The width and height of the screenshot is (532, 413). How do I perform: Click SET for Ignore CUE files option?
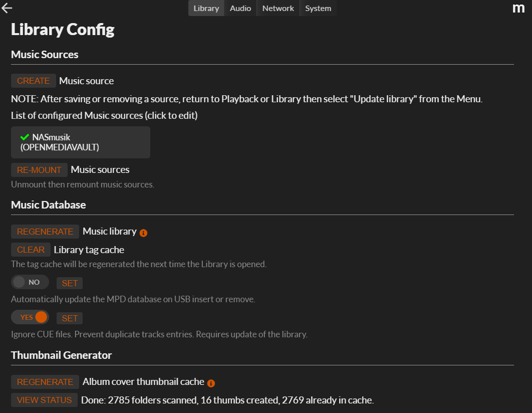pyautogui.click(x=70, y=318)
